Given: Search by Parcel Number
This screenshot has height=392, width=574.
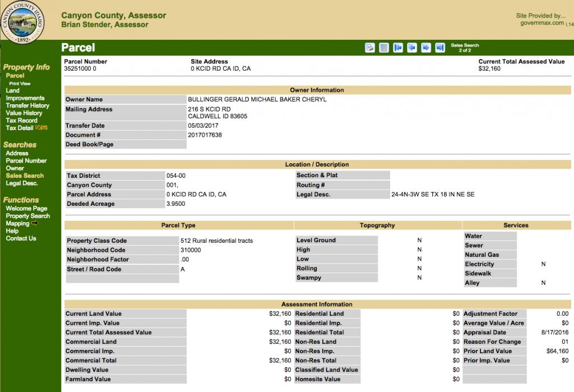Looking at the screenshot, I should click(x=26, y=161).
